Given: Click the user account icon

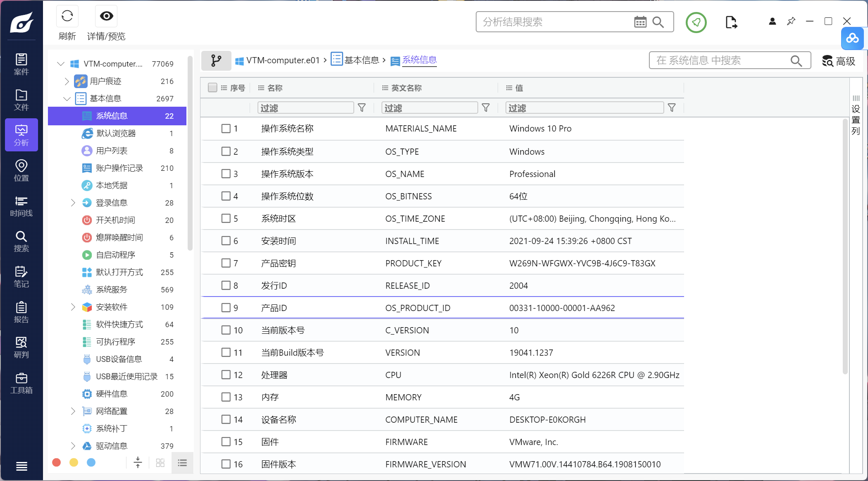Looking at the screenshot, I should 772,21.
